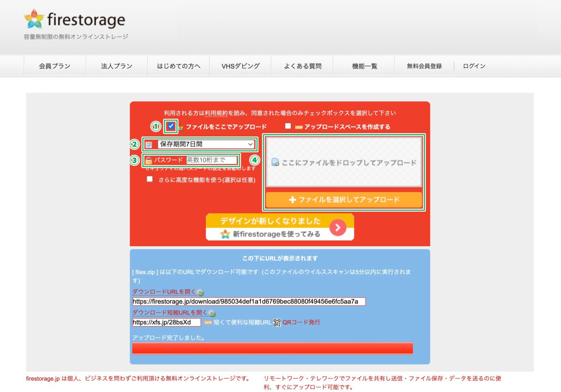Image resolution: width=561 pixels, height=392 pixels.
Task: Enable さらに高度な機能を使う checkbox
Action: point(150,179)
